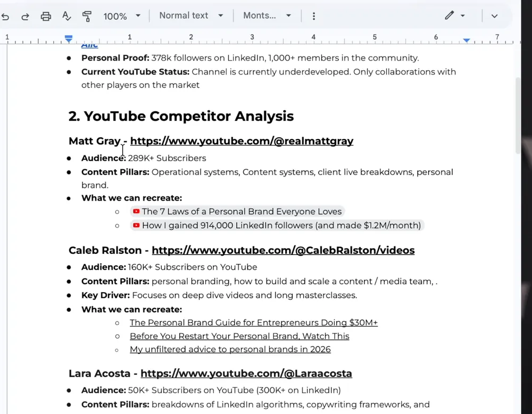Open the Montserrat font dropdown
The height and width of the screenshot is (414, 532).
pos(267,15)
